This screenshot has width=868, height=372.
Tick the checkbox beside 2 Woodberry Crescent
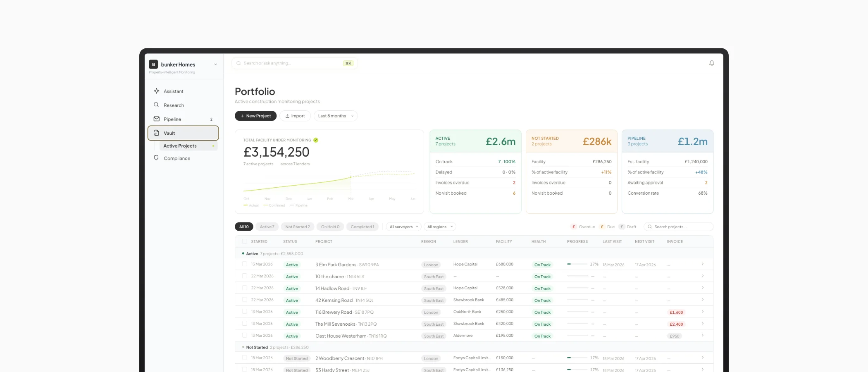[244, 358]
